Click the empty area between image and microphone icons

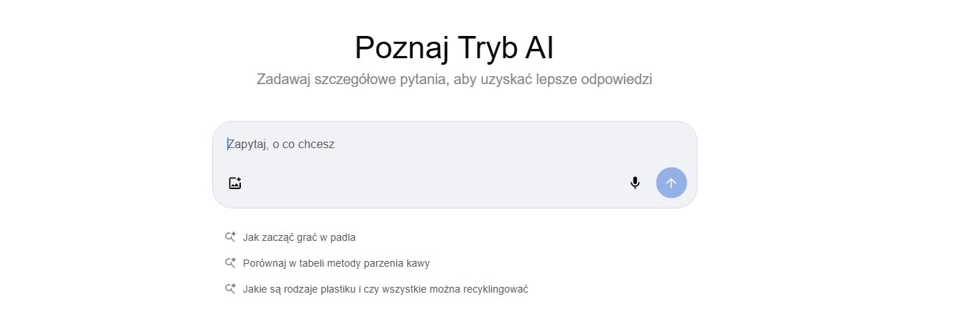tap(431, 183)
